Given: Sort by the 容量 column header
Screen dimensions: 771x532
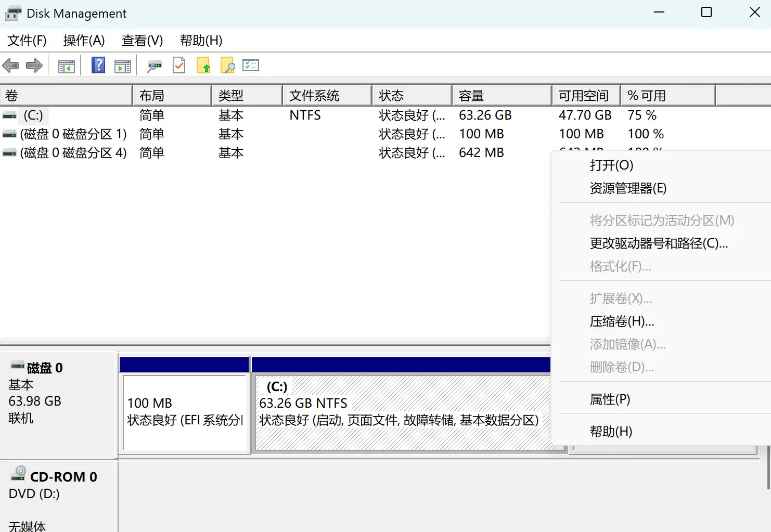Looking at the screenshot, I should 502,96.
